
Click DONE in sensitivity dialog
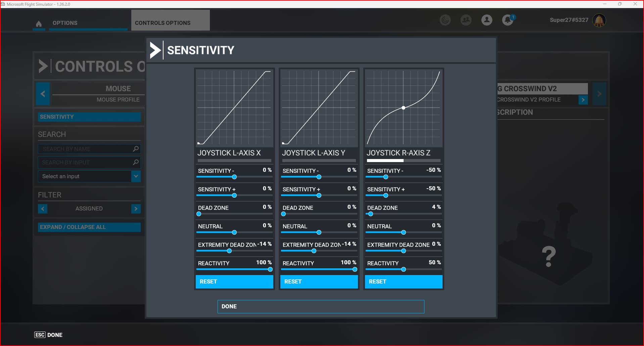click(x=321, y=307)
